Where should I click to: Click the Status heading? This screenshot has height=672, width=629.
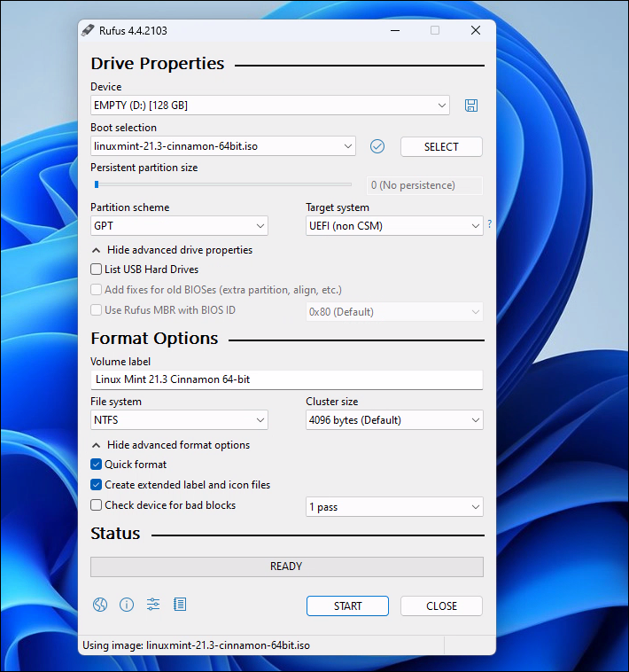click(115, 534)
